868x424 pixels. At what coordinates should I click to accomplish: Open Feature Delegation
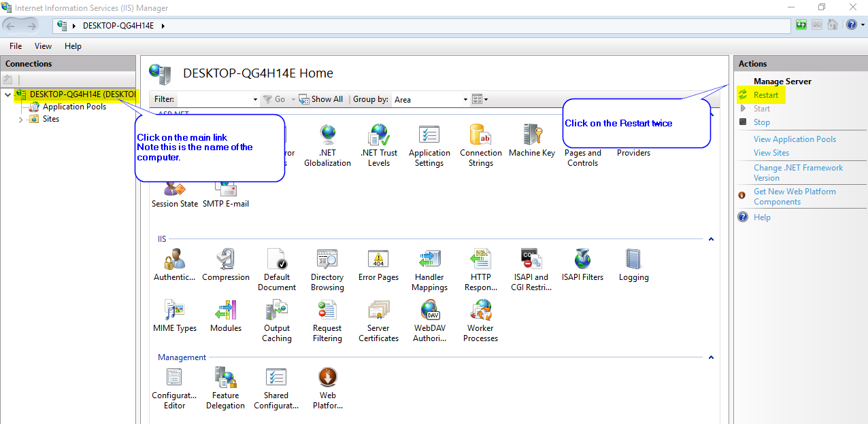click(226, 388)
